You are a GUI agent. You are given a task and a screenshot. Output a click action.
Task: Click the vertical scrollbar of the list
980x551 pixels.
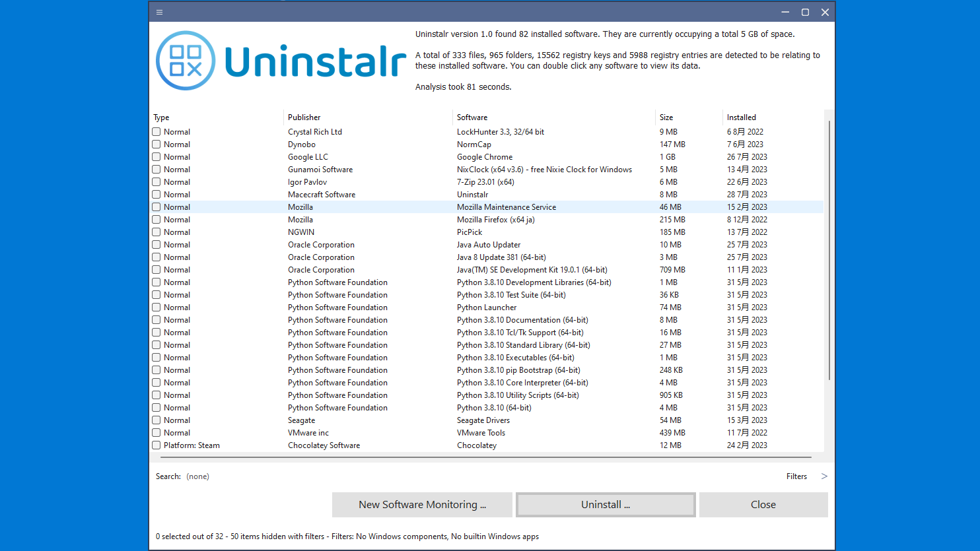tap(829, 250)
